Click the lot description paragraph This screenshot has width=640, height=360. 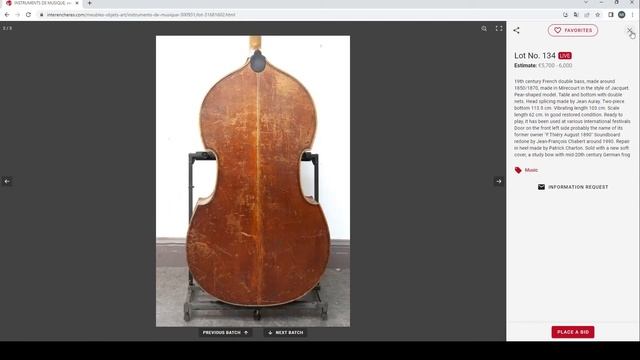pos(572,118)
